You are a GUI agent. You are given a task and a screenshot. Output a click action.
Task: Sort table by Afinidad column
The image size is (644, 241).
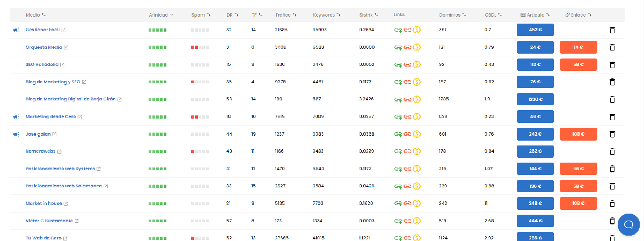pyautogui.click(x=161, y=14)
